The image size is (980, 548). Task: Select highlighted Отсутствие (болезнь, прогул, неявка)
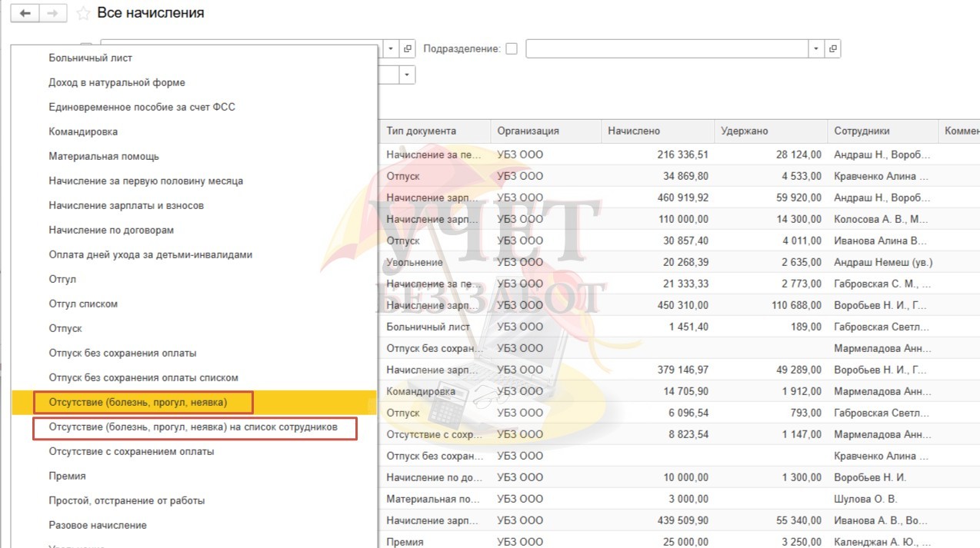click(x=195, y=402)
